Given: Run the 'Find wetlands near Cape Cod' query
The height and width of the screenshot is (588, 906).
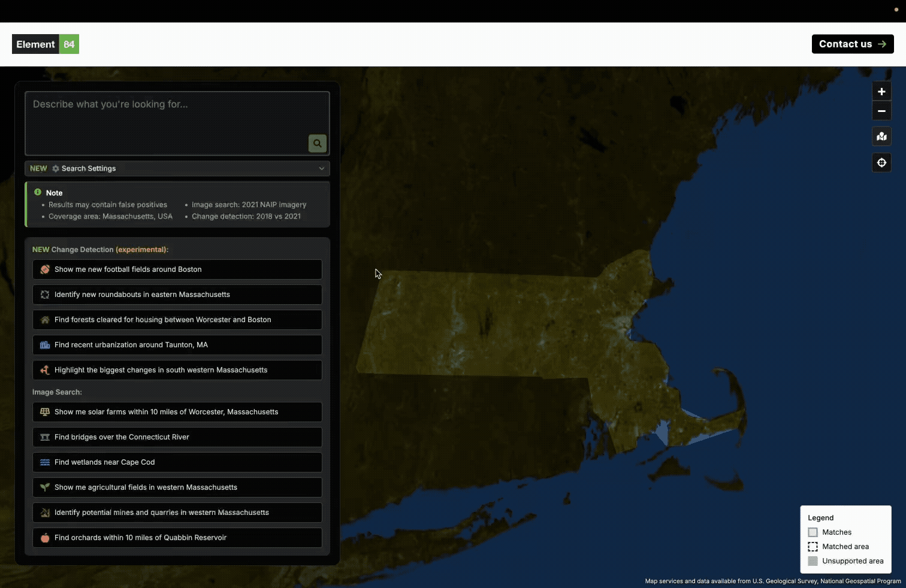Looking at the screenshot, I should (x=177, y=462).
